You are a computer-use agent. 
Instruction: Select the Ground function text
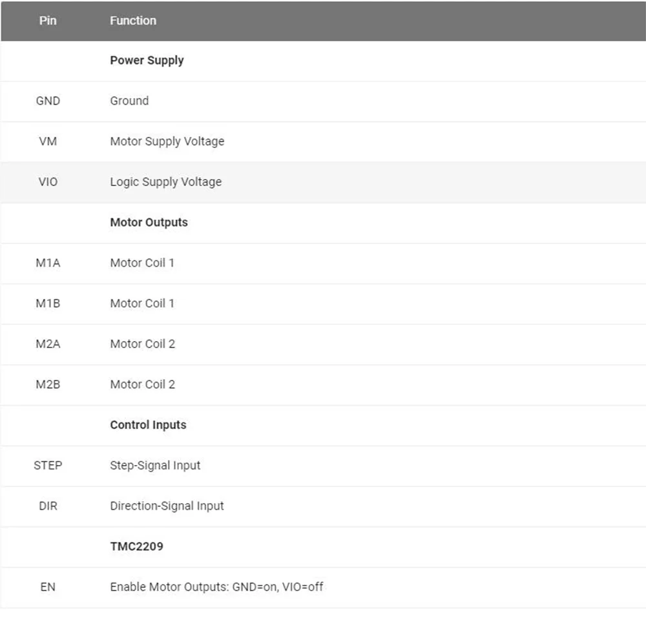pos(129,101)
